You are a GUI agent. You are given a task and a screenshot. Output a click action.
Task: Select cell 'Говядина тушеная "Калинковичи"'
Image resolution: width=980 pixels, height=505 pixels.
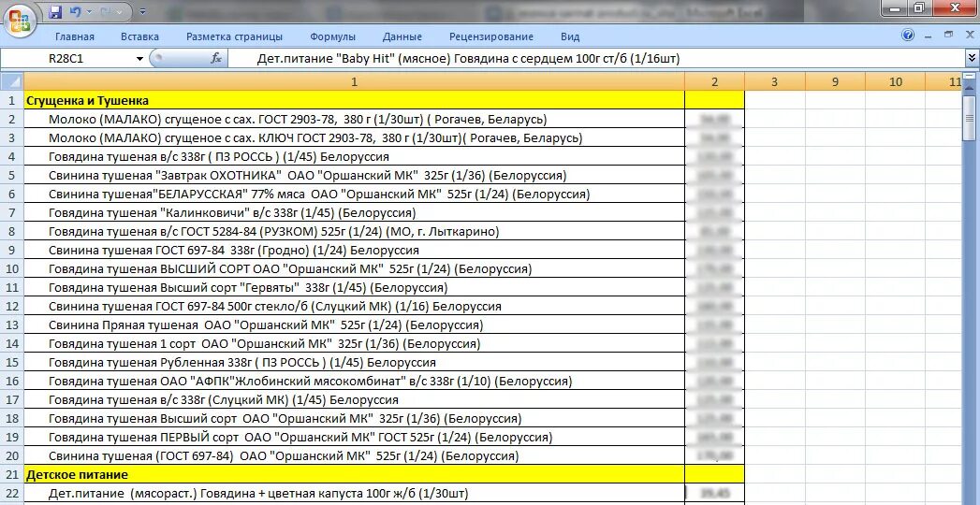click(355, 213)
